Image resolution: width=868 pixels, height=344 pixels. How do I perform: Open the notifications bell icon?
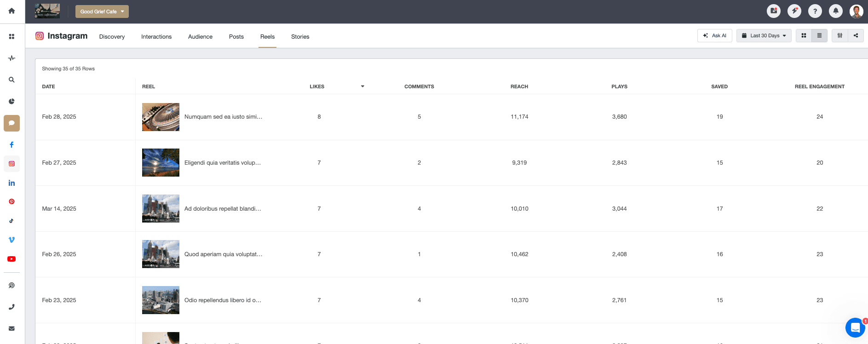coord(836,11)
